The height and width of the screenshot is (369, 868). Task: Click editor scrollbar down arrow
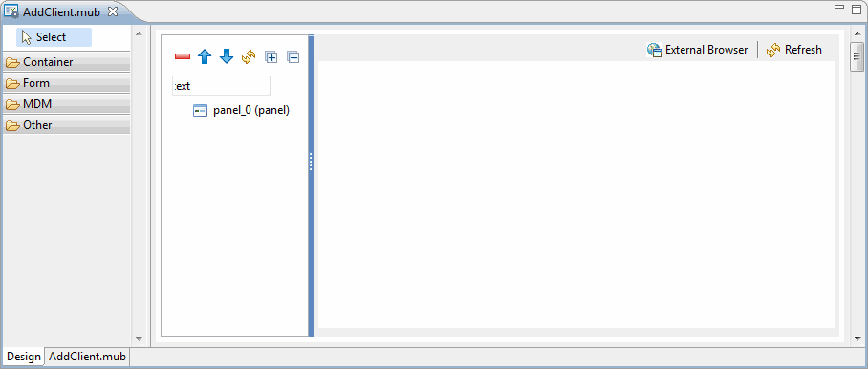coord(857,339)
